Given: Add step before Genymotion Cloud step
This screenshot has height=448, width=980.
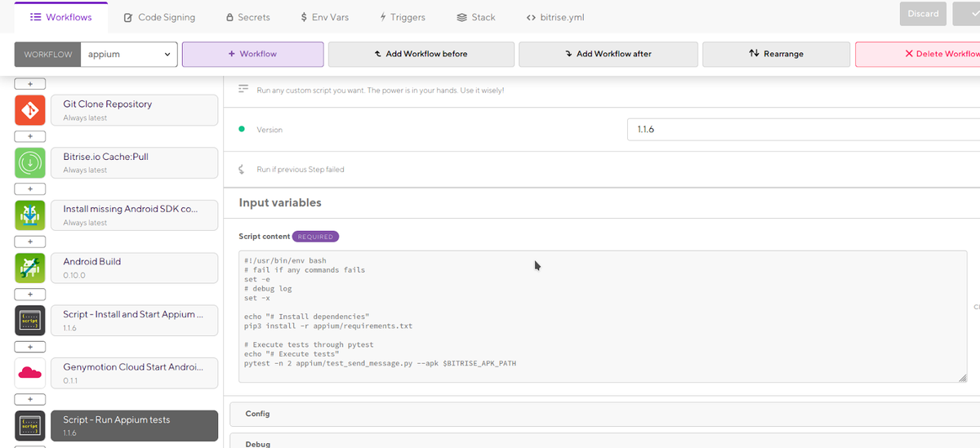Looking at the screenshot, I should [x=29, y=347].
